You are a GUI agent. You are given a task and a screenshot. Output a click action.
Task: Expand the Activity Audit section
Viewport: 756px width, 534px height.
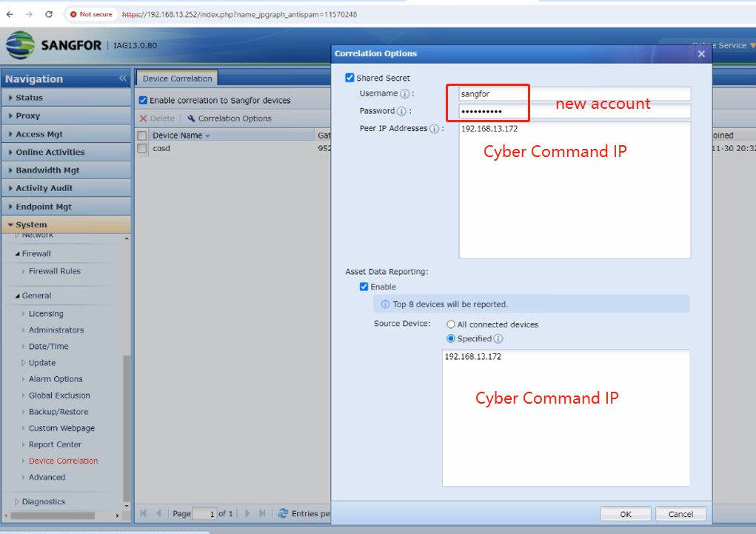tap(66, 188)
